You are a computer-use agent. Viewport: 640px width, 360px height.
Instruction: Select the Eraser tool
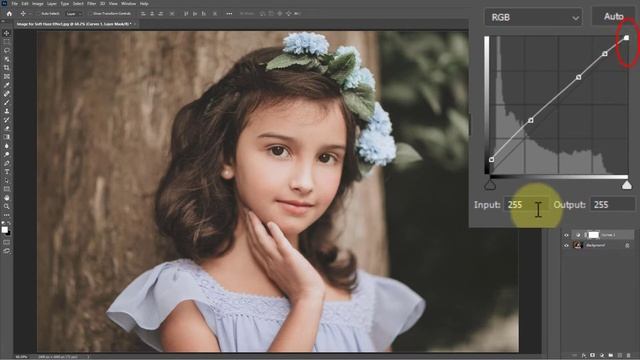7,128
